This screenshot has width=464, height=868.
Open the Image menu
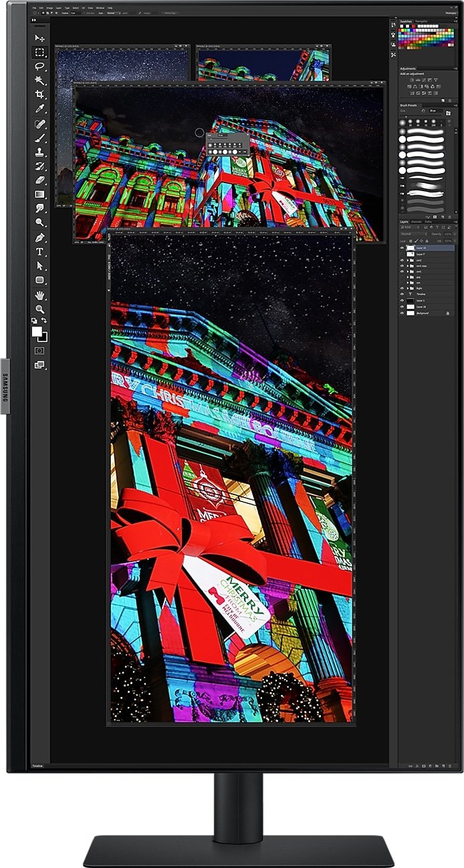coord(49,7)
